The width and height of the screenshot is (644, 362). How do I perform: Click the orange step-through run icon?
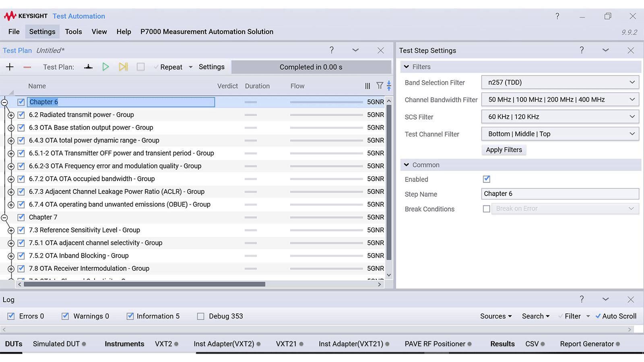(123, 67)
